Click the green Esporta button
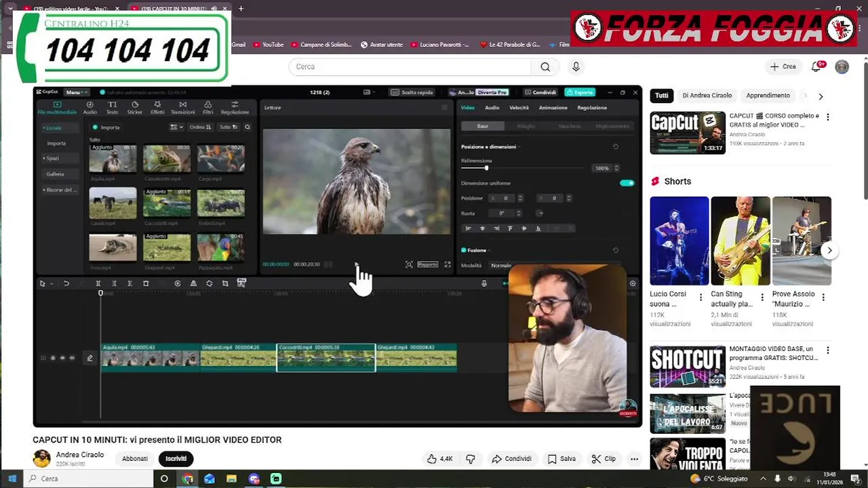868x488 pixels. [580, 92]
